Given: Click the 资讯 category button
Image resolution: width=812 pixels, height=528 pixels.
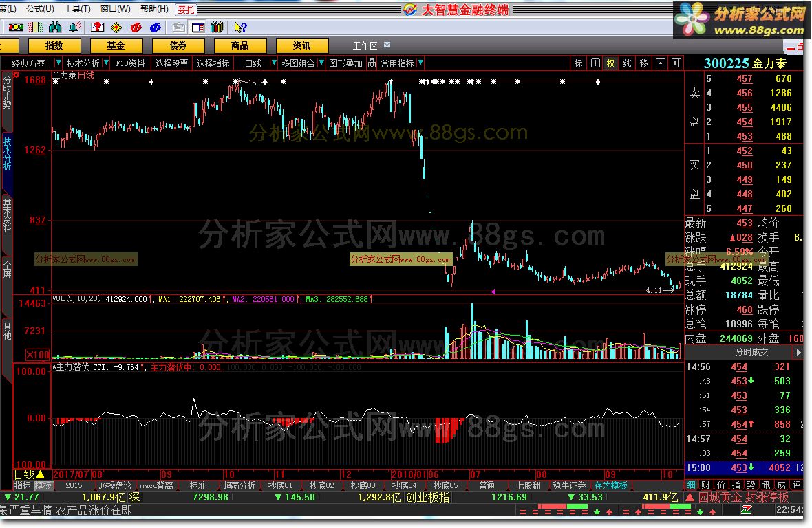Looking at the screenshot, I should 302,45.
